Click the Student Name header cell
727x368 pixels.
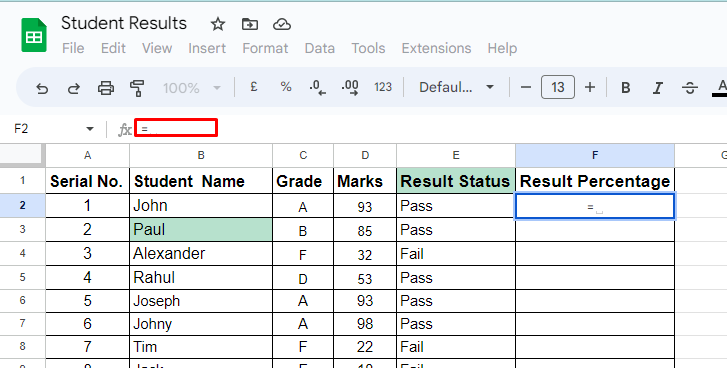[x=201, y=181]
